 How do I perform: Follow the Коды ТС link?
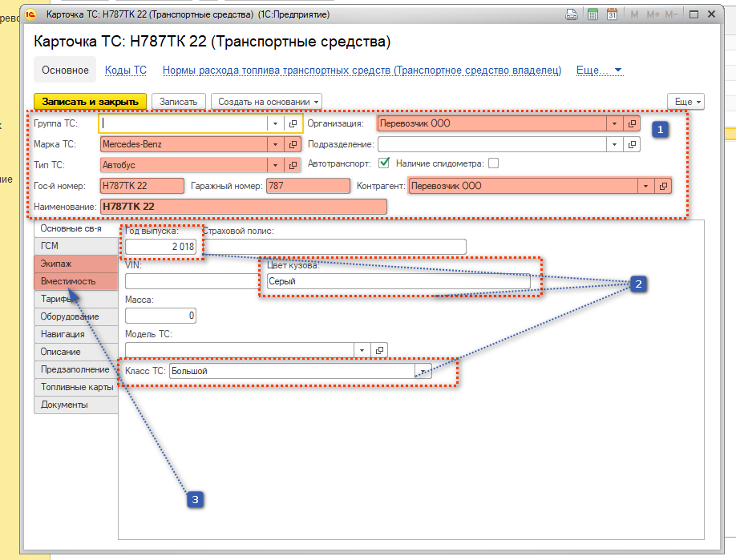tap(126, 71)
